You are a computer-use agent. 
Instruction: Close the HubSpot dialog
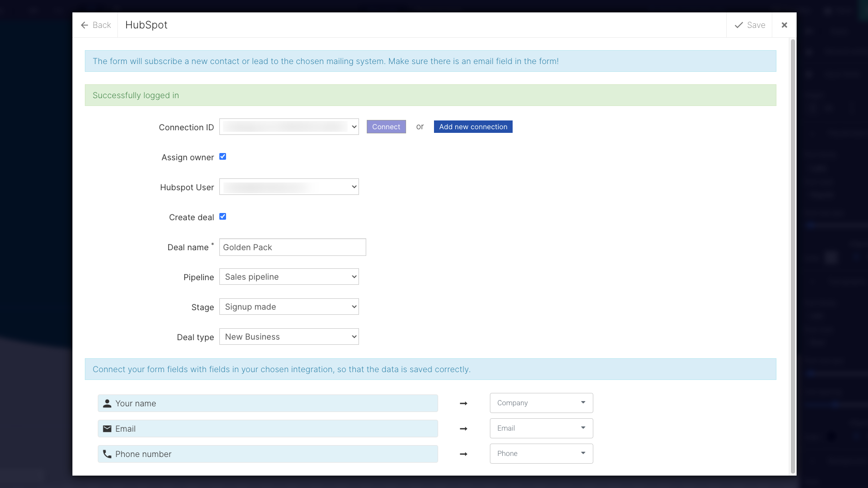coord(784,25)
